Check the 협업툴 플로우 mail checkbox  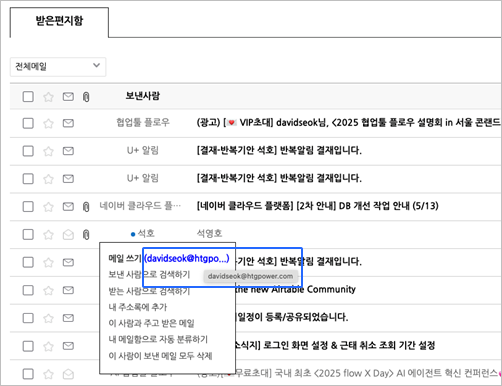click(28, 123)
